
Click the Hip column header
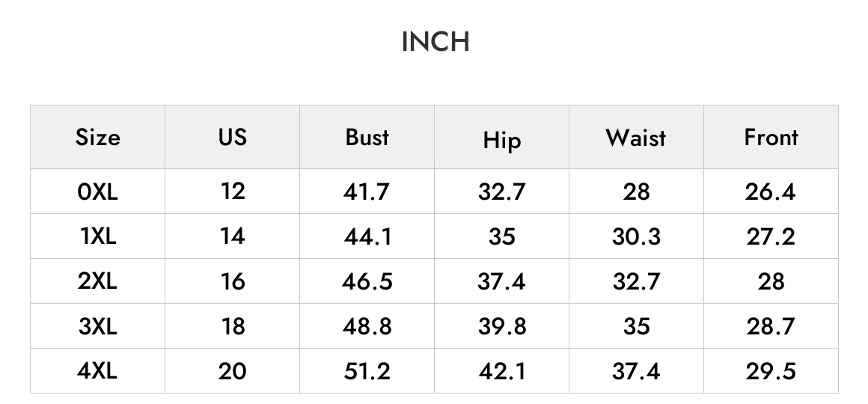tap(501, 137)
